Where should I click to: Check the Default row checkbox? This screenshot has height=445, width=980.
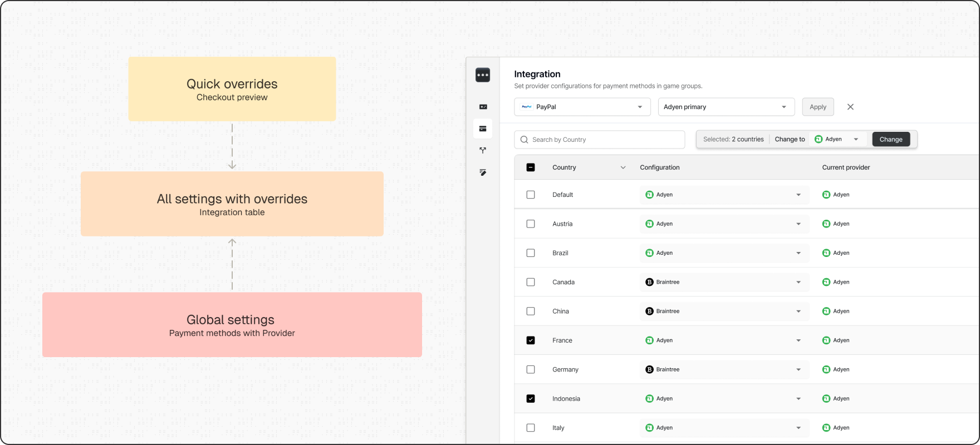pos(531,195)
